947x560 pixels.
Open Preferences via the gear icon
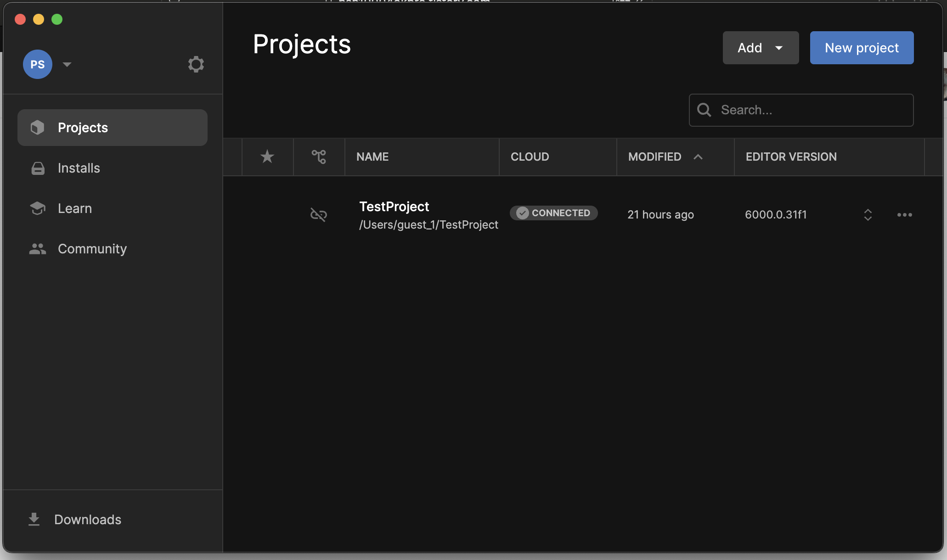click(x=196, y=64)
